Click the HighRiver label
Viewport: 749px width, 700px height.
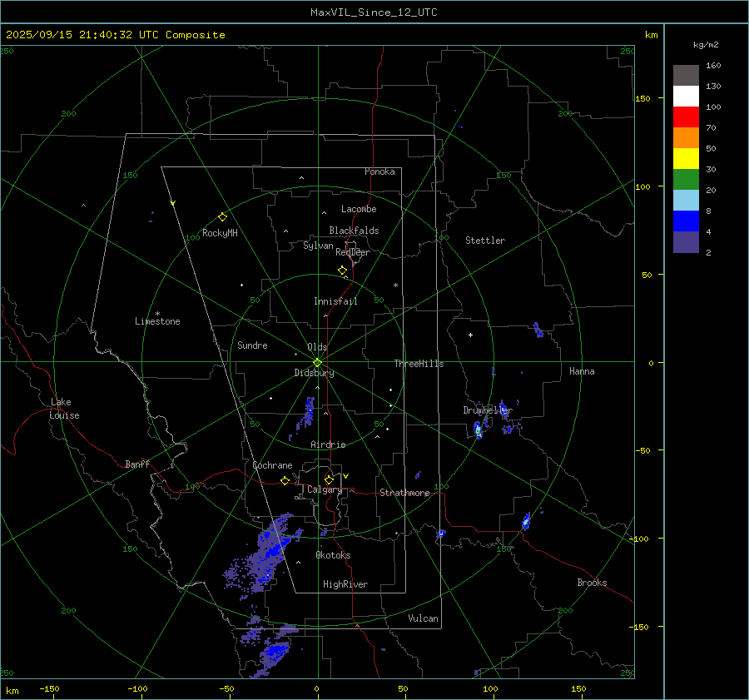pyautogui.click(x=345, y=584)
